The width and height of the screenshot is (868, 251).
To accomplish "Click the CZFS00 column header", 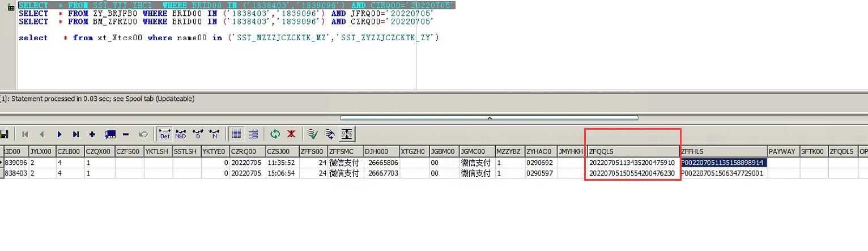I will (x=129, y=152).
